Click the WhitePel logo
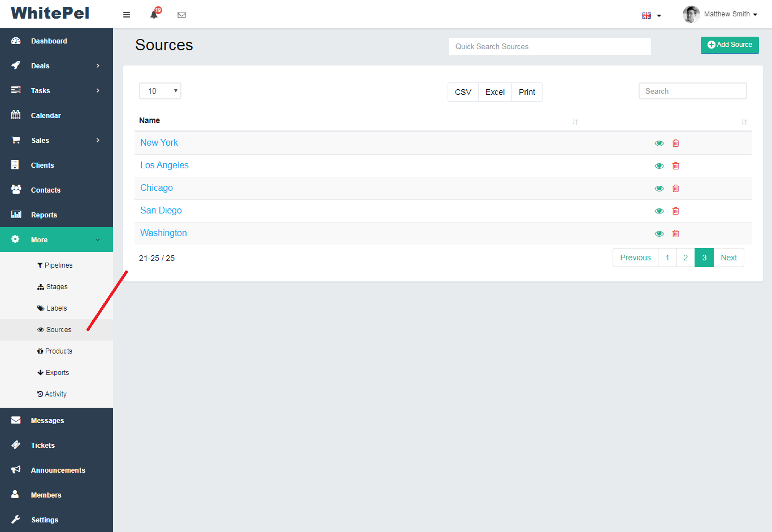 50,13
